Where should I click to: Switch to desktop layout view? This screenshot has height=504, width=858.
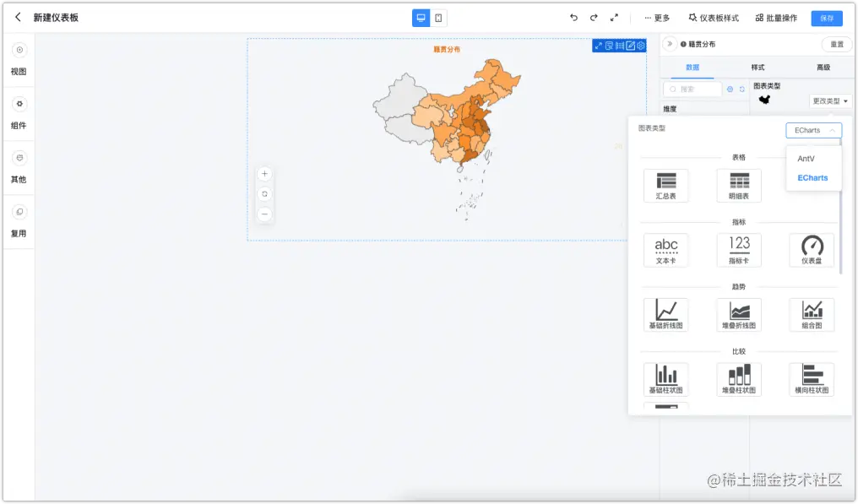coord(421,18)
